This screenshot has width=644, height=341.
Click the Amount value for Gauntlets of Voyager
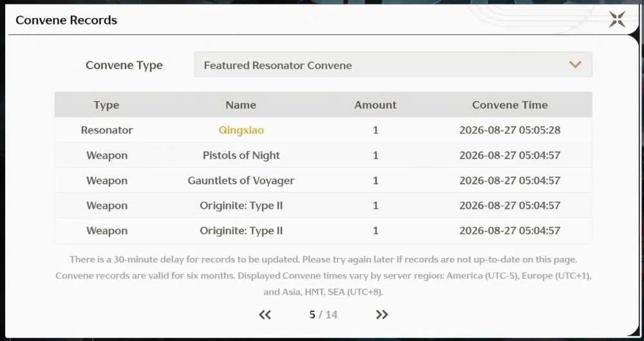click(x=375, y=180)
